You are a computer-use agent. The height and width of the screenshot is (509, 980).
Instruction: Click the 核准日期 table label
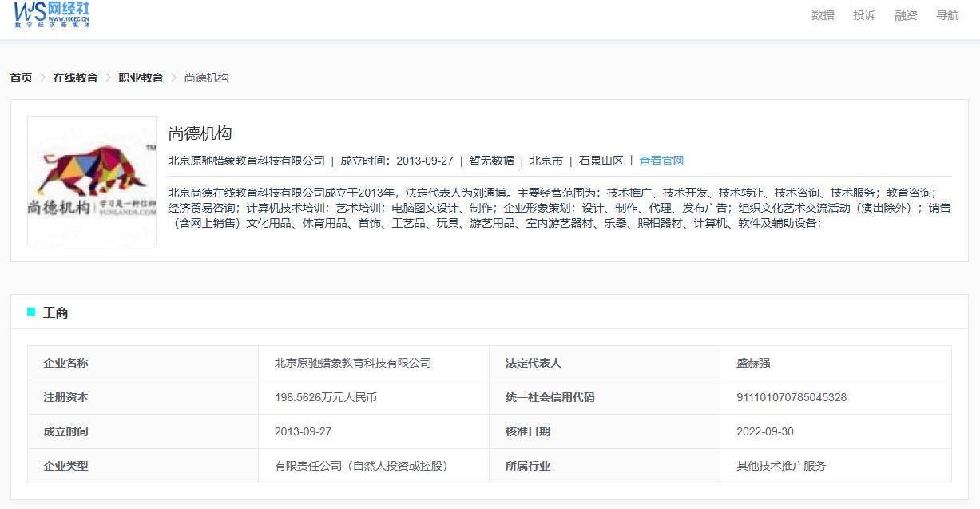pyautogui.click(x=528, y=431)
